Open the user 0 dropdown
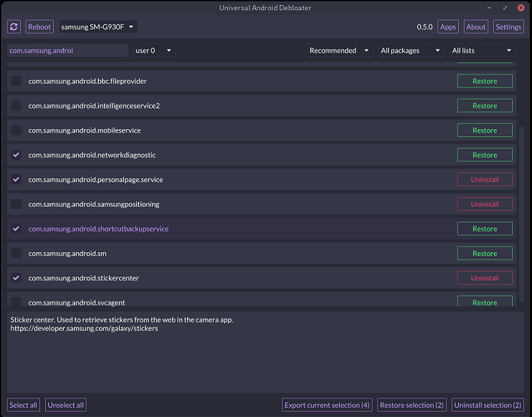Image resolution: width=532 pixels, height=417 pixels. (x=154, y=51)
